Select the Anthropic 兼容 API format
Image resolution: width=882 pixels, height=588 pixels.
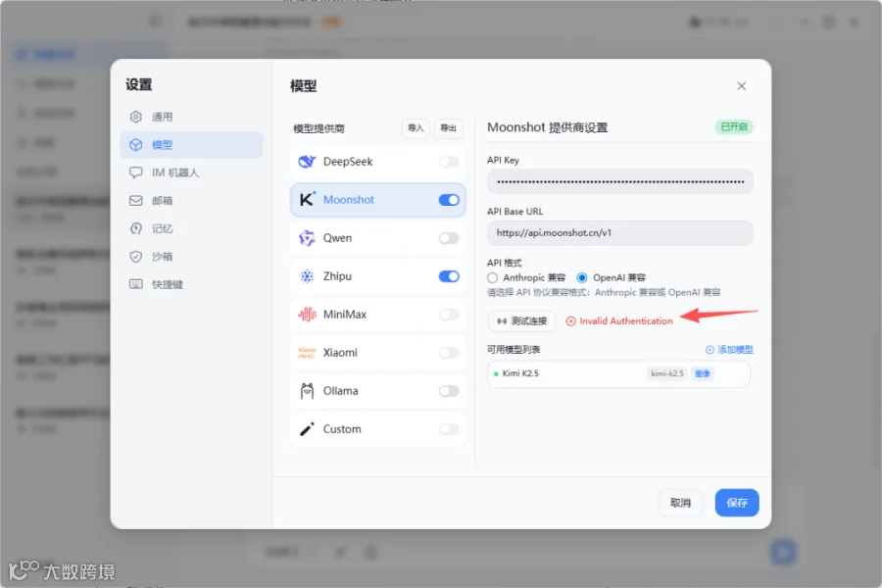pos(492,277)
